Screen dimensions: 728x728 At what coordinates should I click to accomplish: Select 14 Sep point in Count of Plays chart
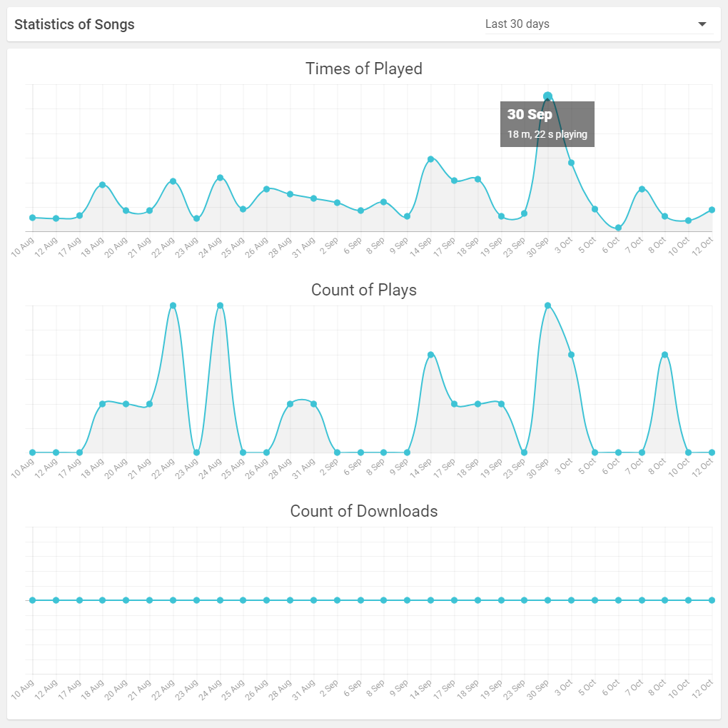click(x=430, y=355)
